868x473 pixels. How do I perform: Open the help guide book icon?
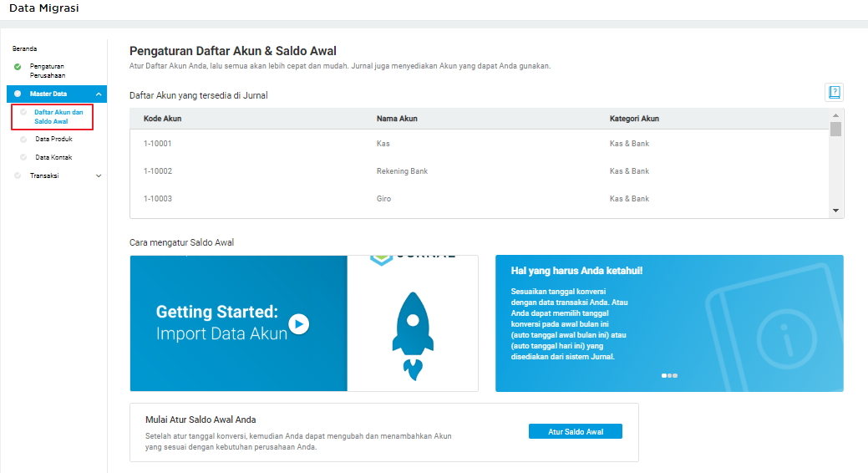(835, 92)
